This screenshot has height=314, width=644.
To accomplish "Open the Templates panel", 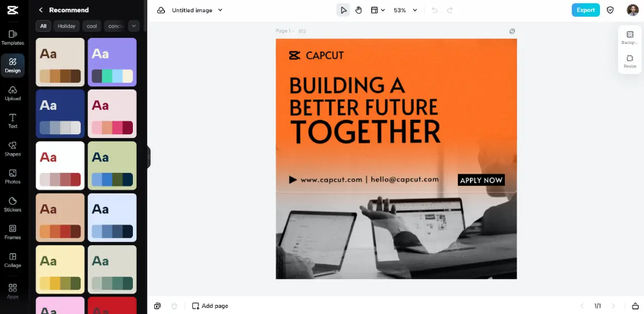I will pos(13,38).
